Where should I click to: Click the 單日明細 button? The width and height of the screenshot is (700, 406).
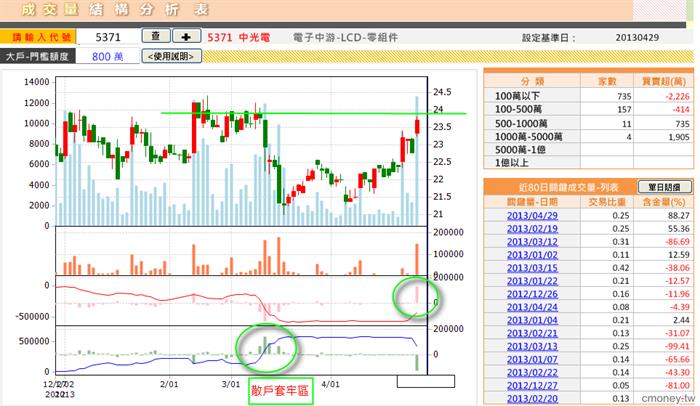664,187
